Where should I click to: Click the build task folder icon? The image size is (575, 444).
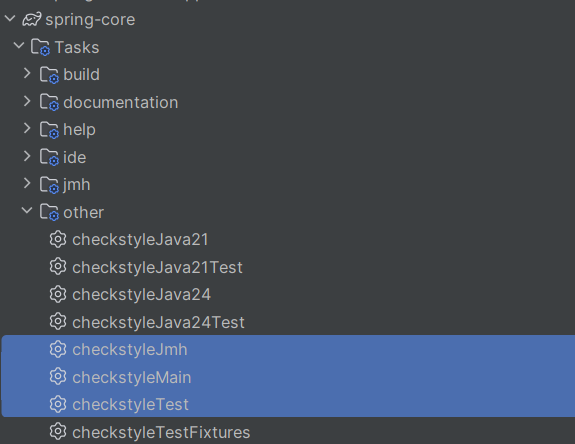point(49,75)
